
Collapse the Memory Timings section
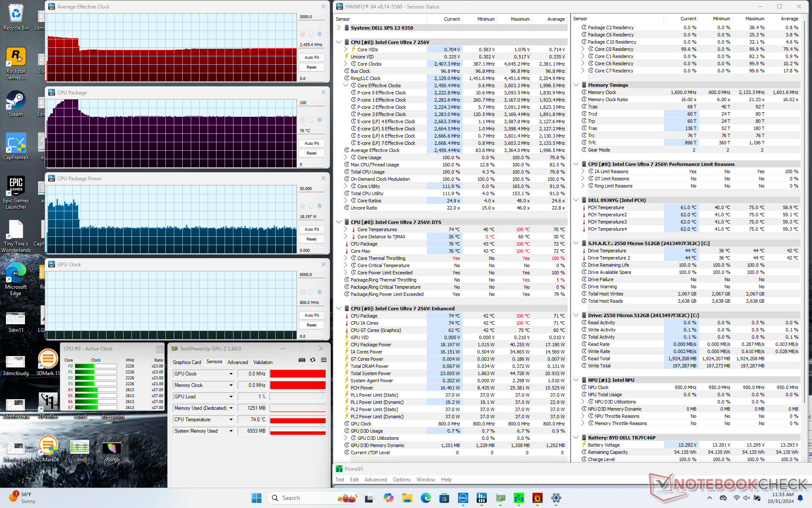[576, 85]
